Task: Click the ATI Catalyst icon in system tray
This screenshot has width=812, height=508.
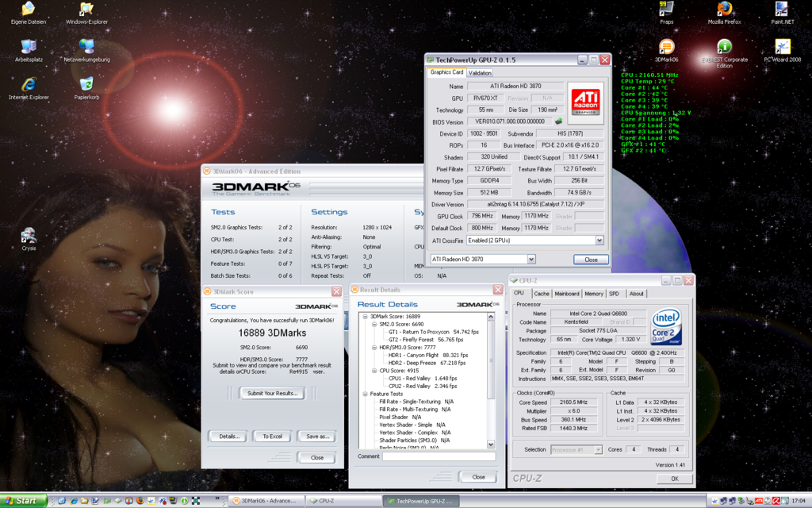Action: [x=758, y=501]
